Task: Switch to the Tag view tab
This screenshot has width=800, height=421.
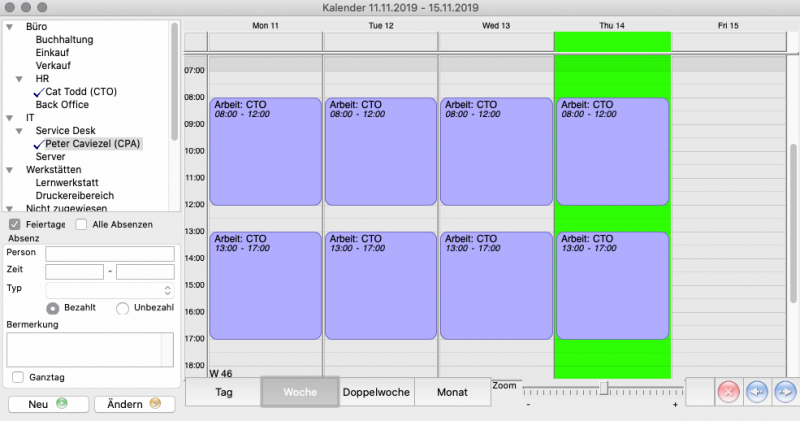Action: click(x=223, y=392)
